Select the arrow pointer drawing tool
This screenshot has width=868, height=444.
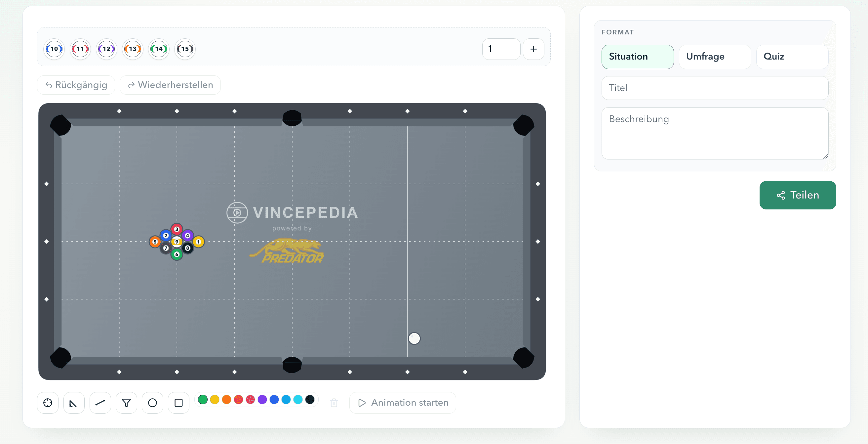[74, 403]
